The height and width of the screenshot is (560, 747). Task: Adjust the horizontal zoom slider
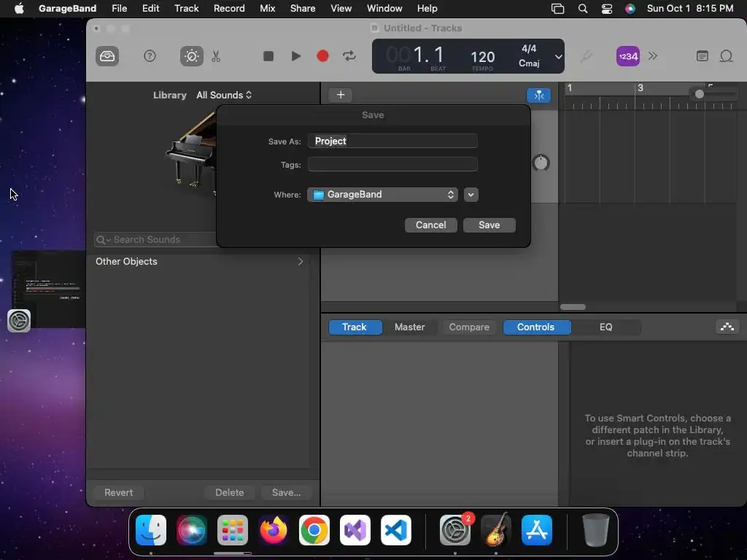click(700, 94)
